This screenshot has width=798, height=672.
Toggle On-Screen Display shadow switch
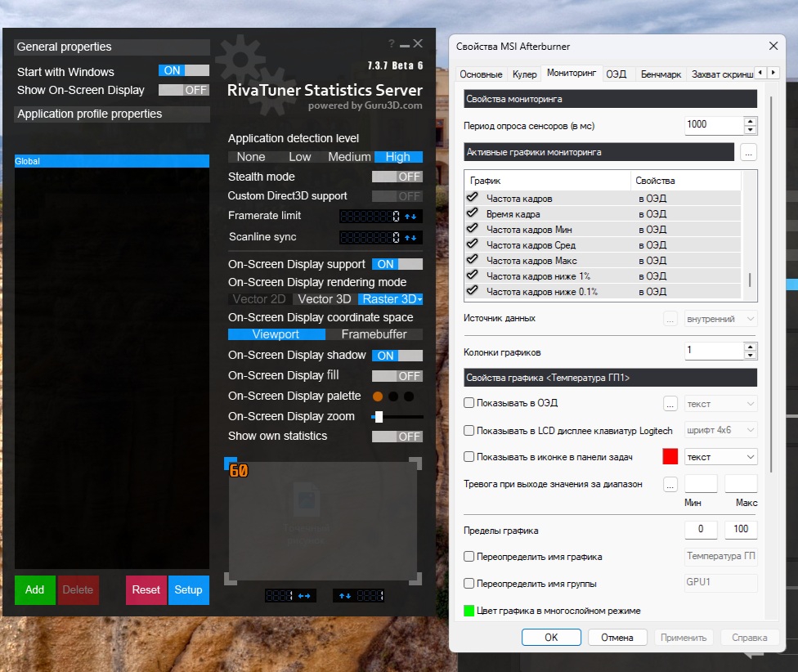coord(397,356)
